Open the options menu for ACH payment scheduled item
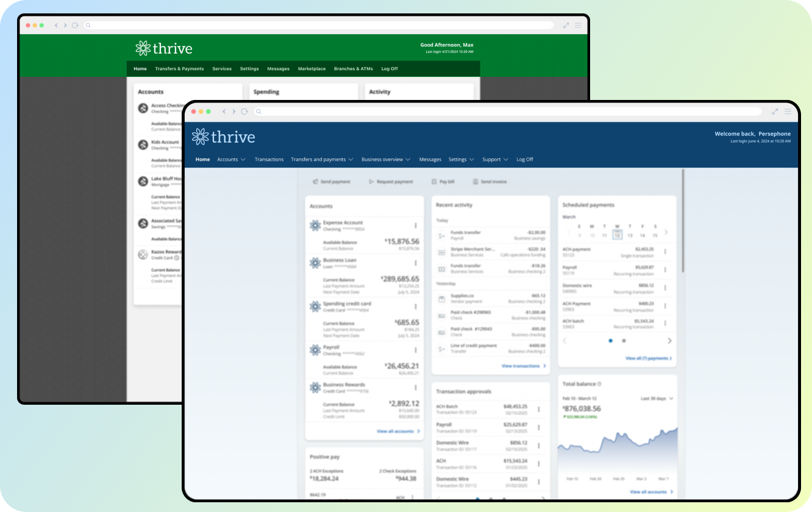Image resolution: width=812 pixels, height=512 pixels. (665, 252)
